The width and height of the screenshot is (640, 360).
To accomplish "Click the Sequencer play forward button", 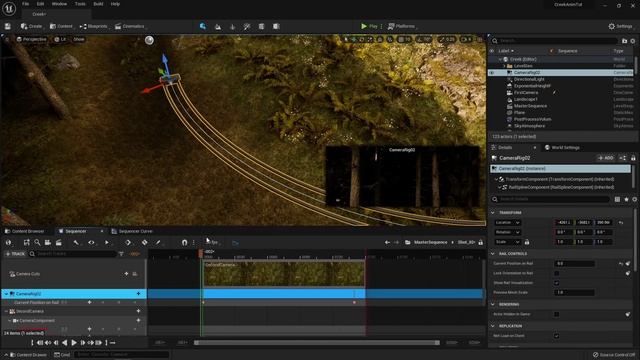I will [x=74, y=343].
